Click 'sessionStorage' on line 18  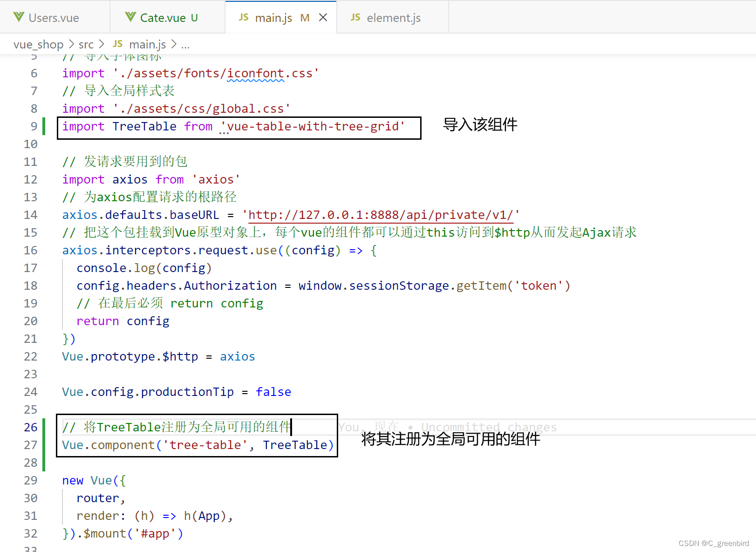pos(399,286)
